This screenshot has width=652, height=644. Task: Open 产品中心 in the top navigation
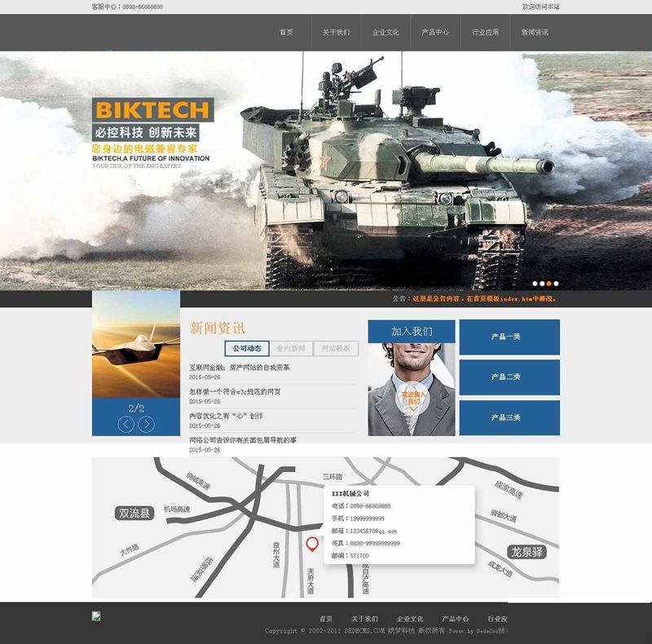click(x=435, y=32)
